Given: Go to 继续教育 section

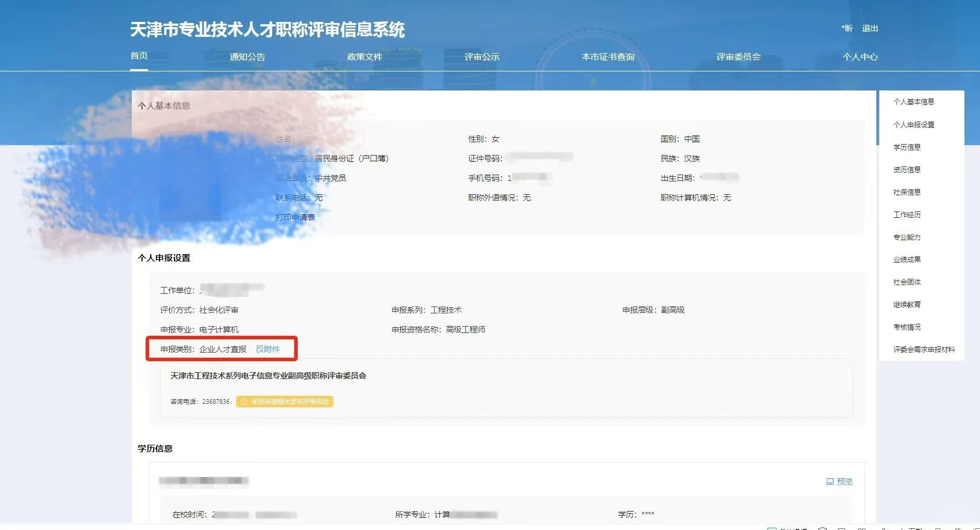Looking at the screenshot, I should pos(907,304).
